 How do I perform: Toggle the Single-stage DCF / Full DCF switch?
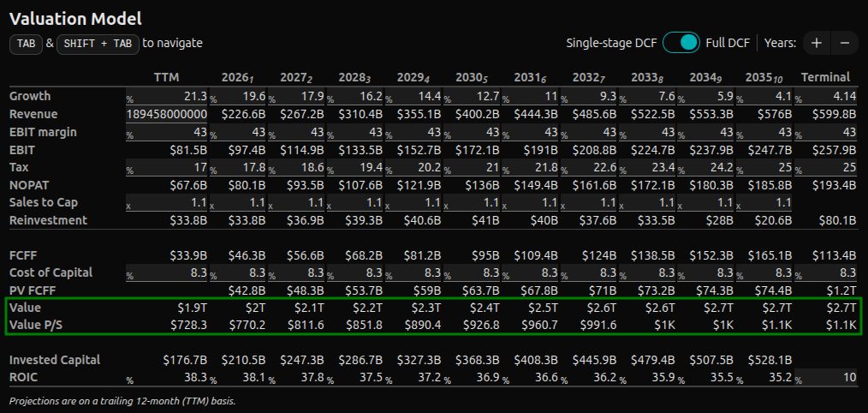(681, 43)
